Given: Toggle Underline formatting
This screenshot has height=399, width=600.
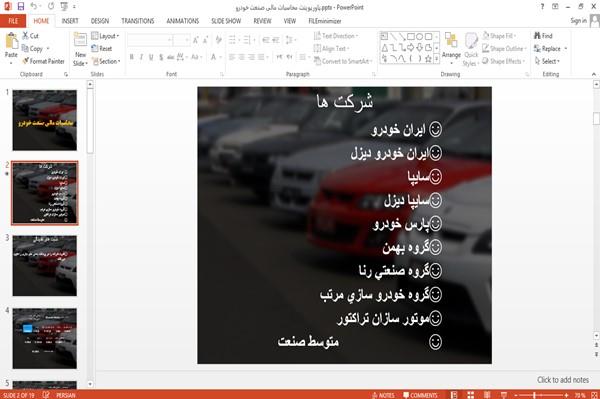Looking at the screenshot, I should 151,57.
